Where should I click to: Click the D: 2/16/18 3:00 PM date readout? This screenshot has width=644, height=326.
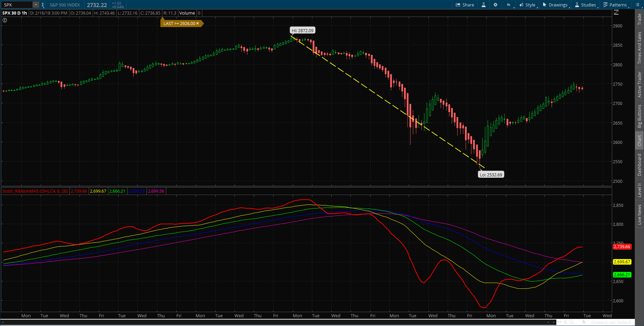(x=49, y=13)
